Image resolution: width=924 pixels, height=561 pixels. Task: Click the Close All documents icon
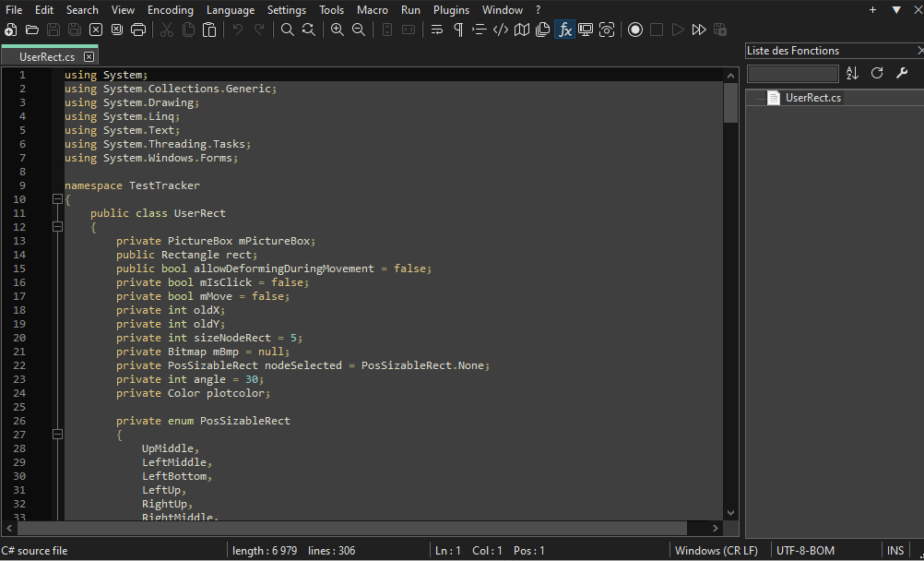(x=117, y=30)
